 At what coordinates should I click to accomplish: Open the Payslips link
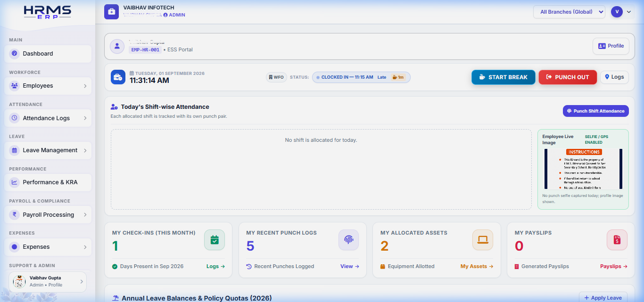[x=614, y=267]
